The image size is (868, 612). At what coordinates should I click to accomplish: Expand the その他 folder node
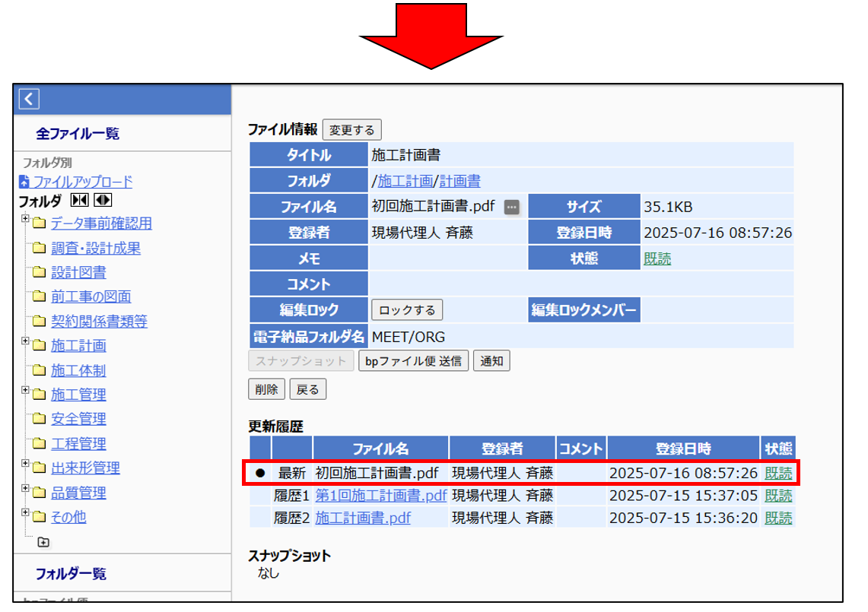tap(25, 513)
